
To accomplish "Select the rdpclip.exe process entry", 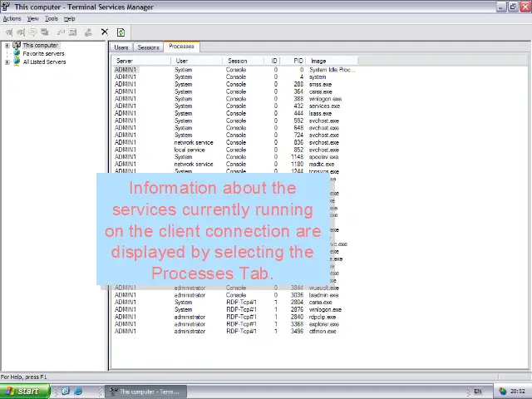I will pyautogui.click(x=322, y=317).
